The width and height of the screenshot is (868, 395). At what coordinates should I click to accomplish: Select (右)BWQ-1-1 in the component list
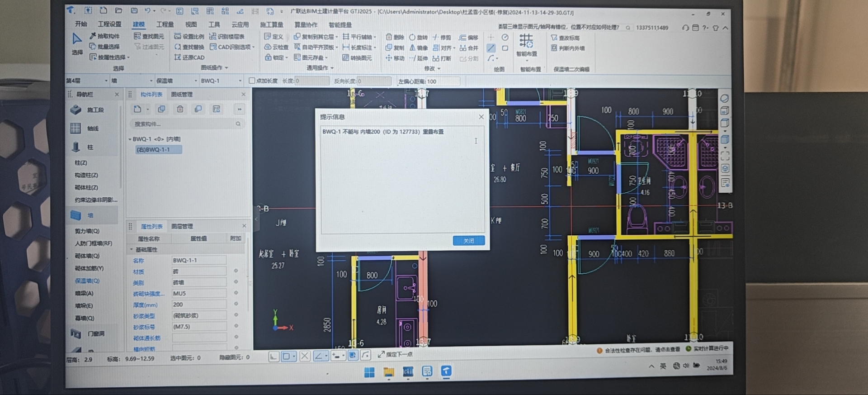(159, 149)
